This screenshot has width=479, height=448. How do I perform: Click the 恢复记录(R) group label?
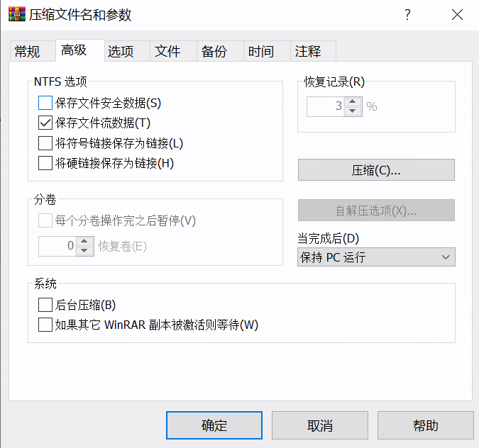[334, 82]
